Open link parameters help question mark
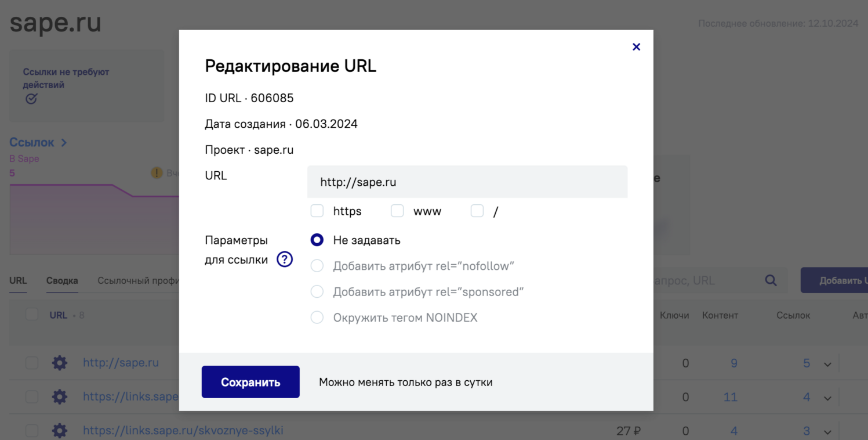 coord(285,259)
